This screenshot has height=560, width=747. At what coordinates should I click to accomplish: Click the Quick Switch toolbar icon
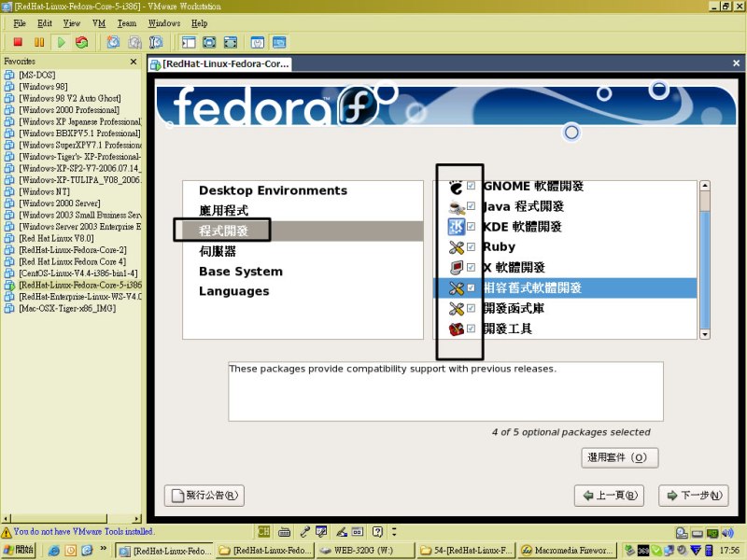click(x=230, y=42)
